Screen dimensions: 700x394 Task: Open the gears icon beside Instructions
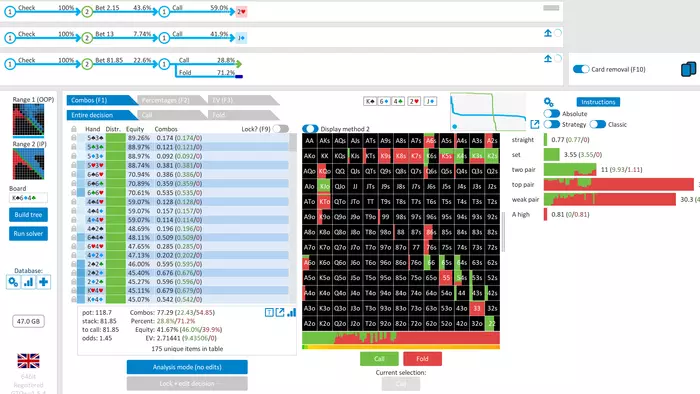[549, 102]
